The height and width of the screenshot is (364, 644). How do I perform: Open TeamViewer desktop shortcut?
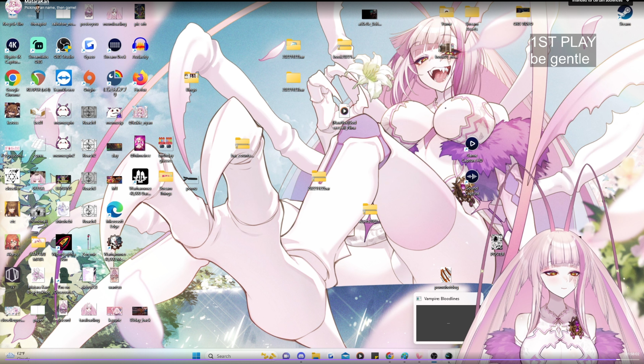tap(64, 81)
